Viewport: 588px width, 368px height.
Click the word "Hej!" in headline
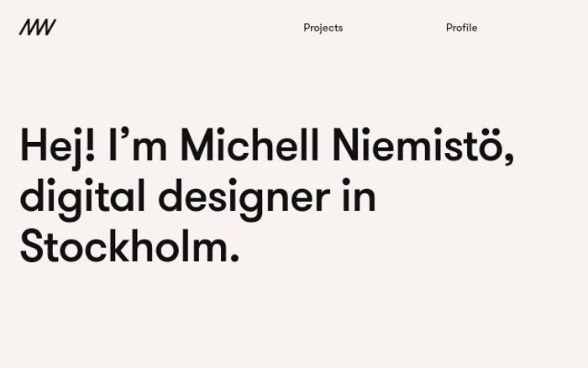(x=57, y=145)
